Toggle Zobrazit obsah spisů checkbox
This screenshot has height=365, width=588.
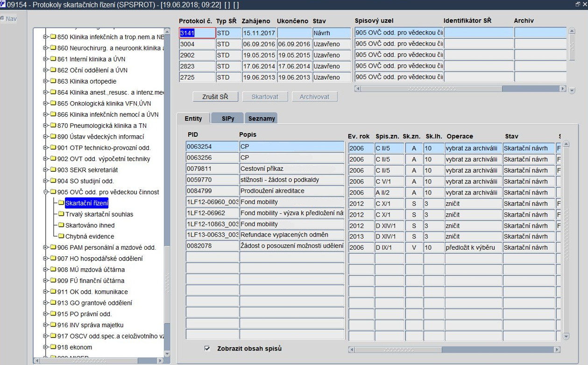coord(207,349)
